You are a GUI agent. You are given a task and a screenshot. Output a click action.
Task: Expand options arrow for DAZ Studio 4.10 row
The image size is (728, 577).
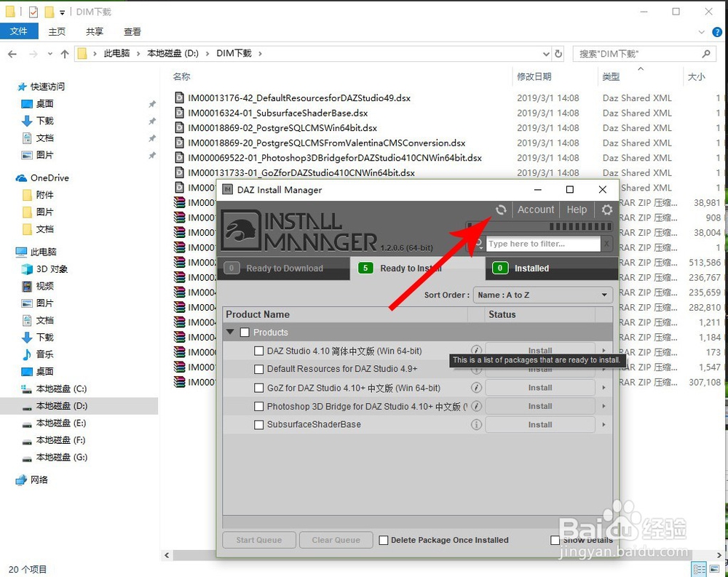pos(604,351)
